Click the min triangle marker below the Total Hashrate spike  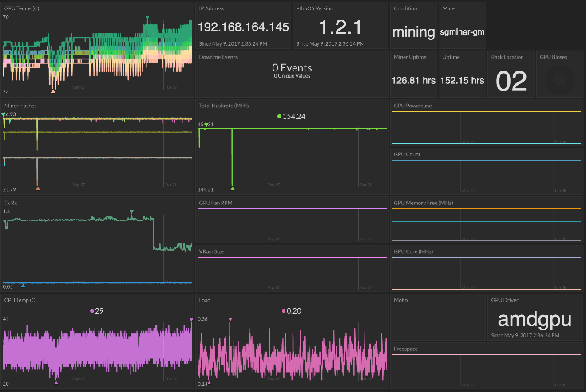[232, 188]
